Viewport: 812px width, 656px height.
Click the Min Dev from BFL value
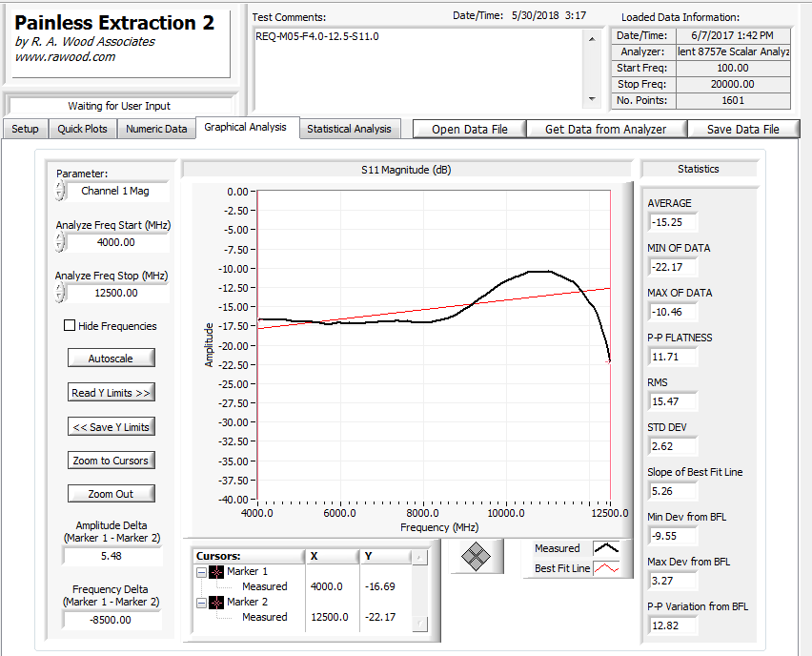click(x=672, y=536)
